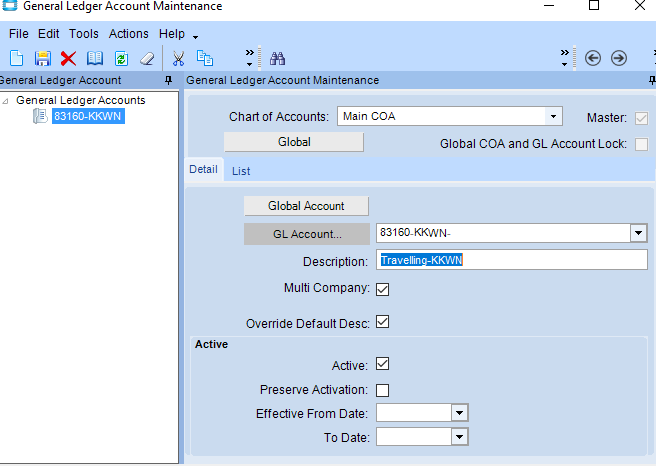The height and width of the screenshot is (466, 656).
Task: Select General Ledger Accounts root node
Action: tap(81, 100)
